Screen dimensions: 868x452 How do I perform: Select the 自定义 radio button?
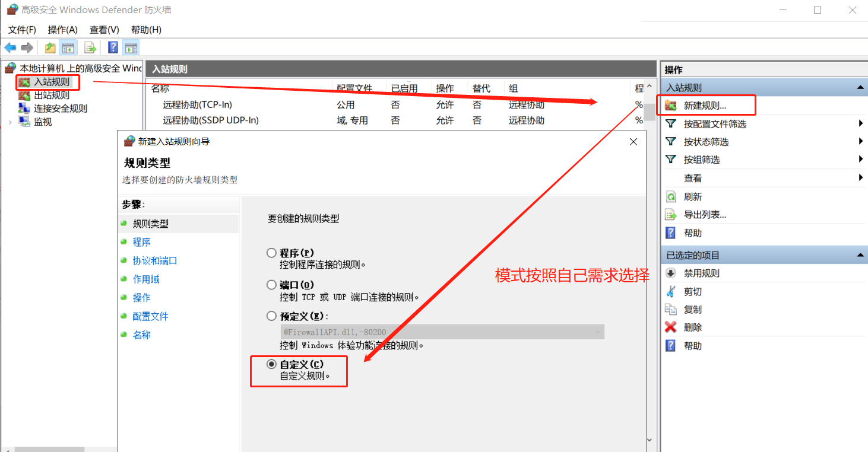coord(271,364)
